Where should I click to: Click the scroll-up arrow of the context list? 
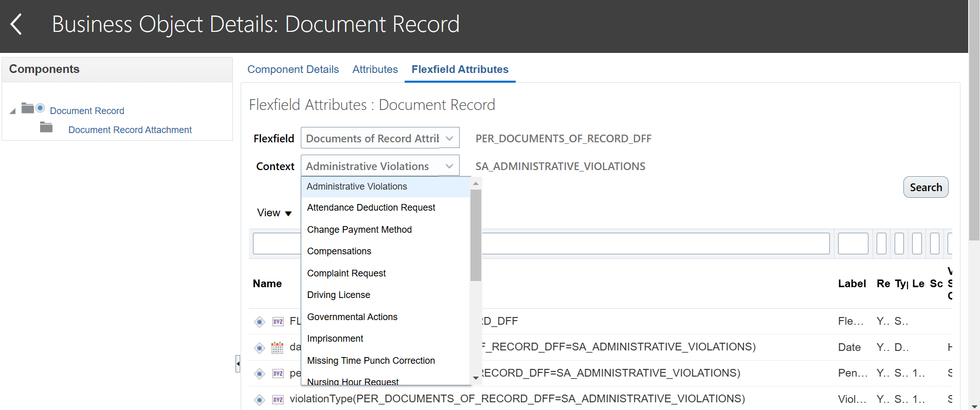click(476, 183)
